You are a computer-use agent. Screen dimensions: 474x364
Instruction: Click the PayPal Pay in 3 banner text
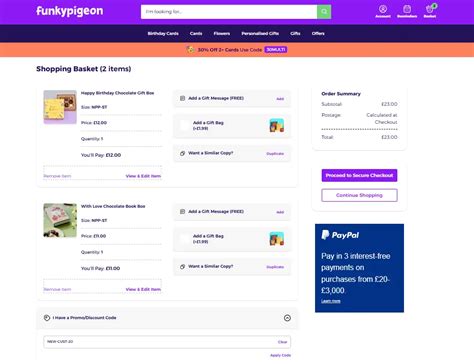point(356,273)
